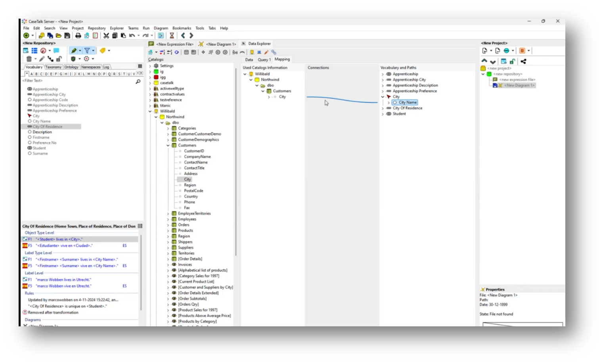The width and height of the screenshot is (603, 364).
Task: Click the hourglass icon in main toolbar
Action: [172, 36]
